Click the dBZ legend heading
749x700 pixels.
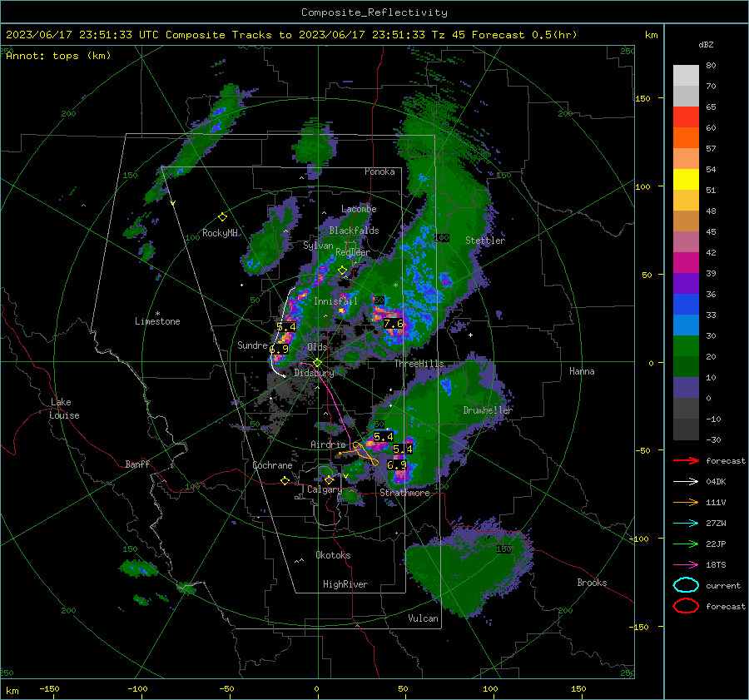coord(706,45)
